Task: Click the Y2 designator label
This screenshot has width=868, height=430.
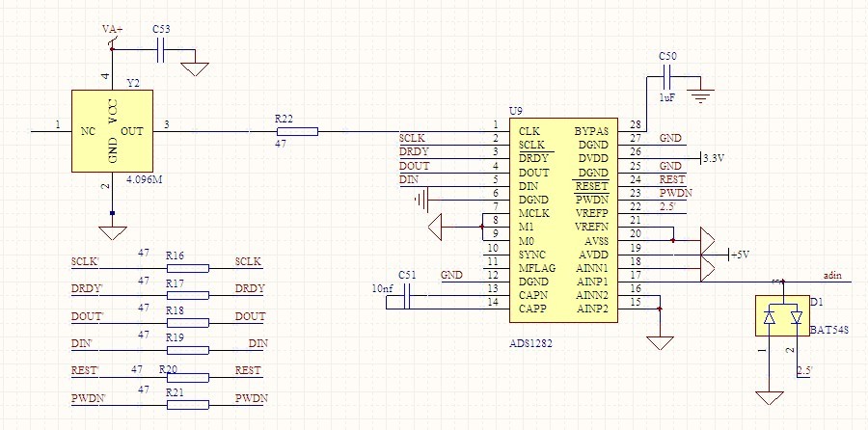Action: (x=133, y=83)
